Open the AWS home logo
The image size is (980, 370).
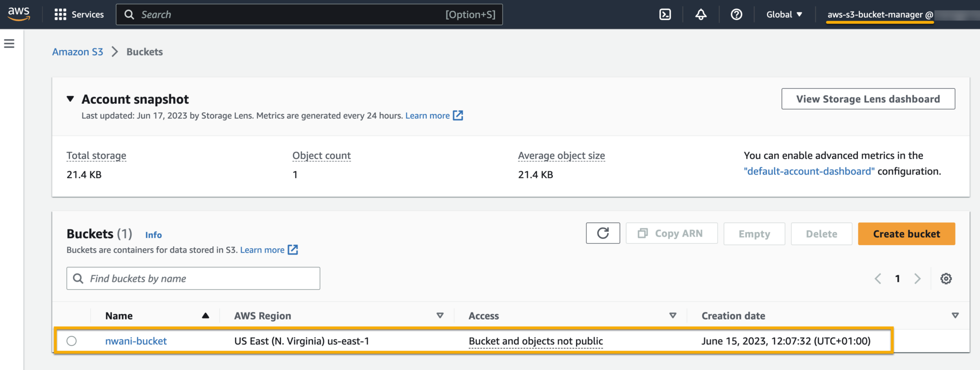[x=19, y=14]
